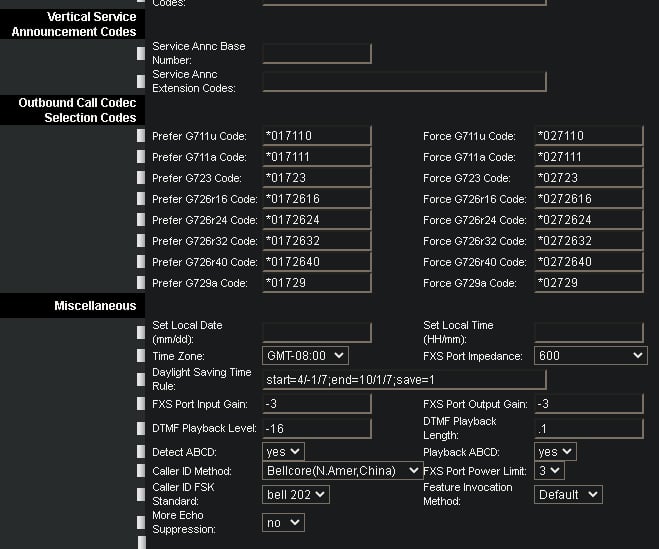This screenshot has height=549, width=659.
Task: Open the More Echo Suppression dropdown
Action: click(283, 522)
